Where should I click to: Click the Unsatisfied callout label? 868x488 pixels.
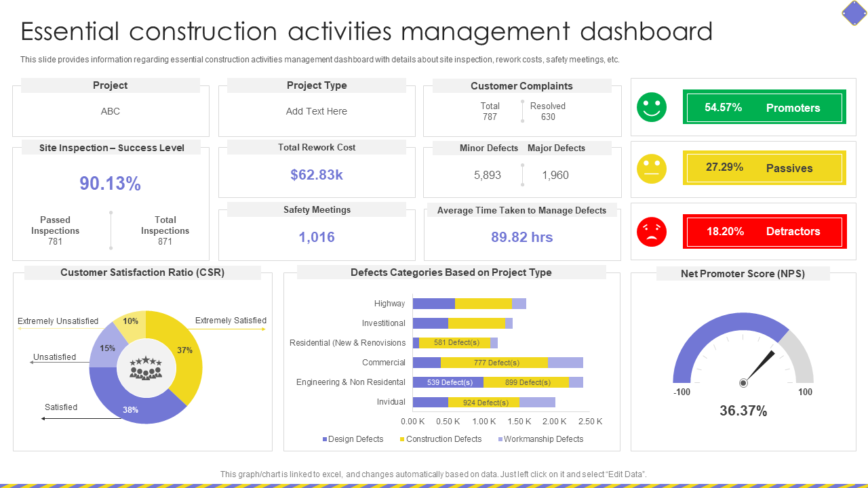pos(54,357)
